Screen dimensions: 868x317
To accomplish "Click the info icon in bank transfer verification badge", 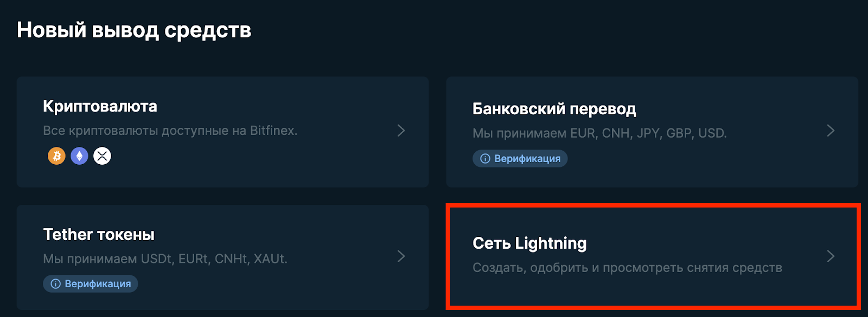I will tap(485, 159).
